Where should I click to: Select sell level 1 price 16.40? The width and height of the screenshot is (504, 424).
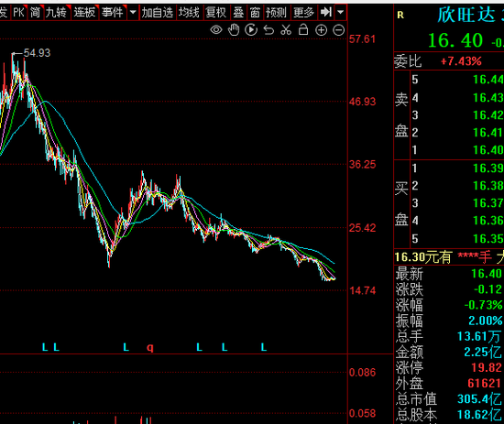point(488,150)
